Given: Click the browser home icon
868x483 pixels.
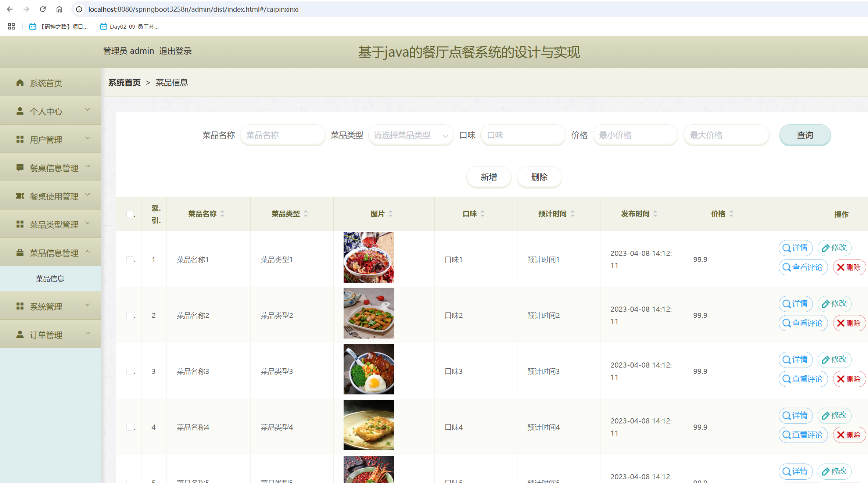Looking at the screenshot, I should point(59,9).
